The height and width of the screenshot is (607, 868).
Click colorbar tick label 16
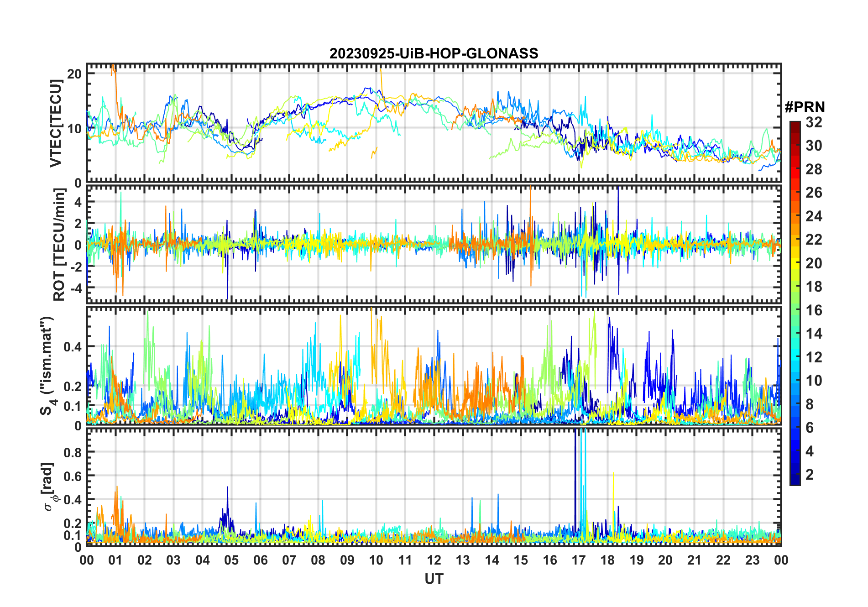tap(814, 310)
